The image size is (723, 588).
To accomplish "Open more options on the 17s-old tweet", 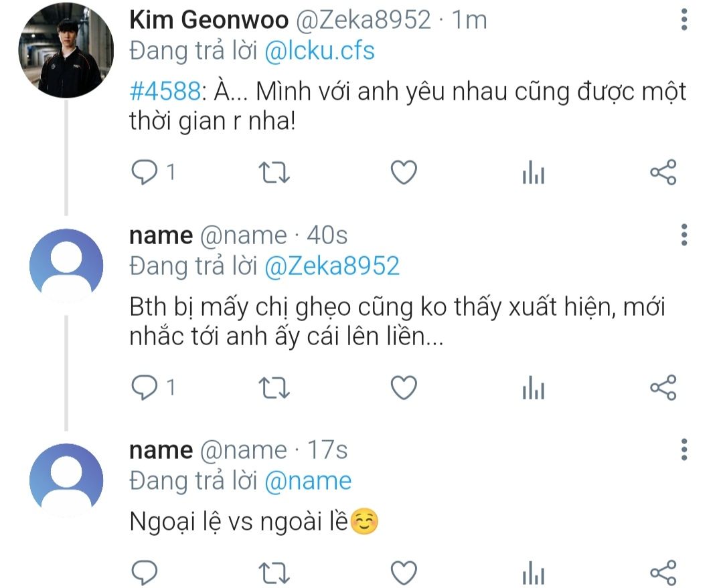I will 684,450.
